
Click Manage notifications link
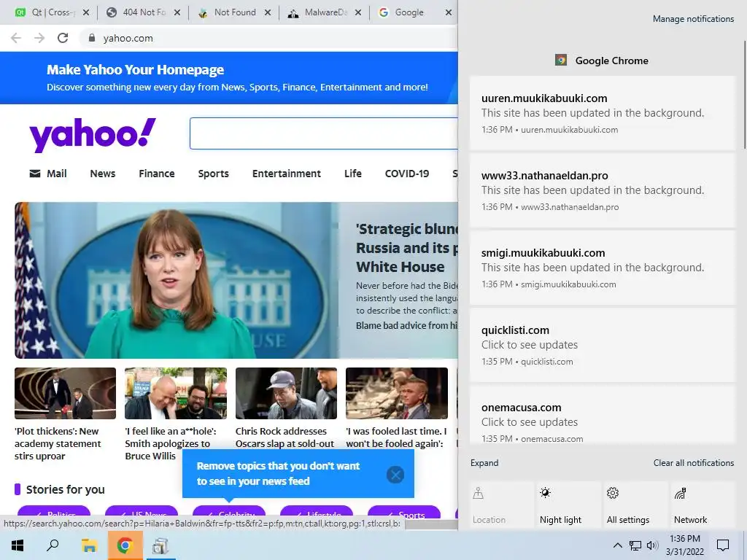[693, 19]
